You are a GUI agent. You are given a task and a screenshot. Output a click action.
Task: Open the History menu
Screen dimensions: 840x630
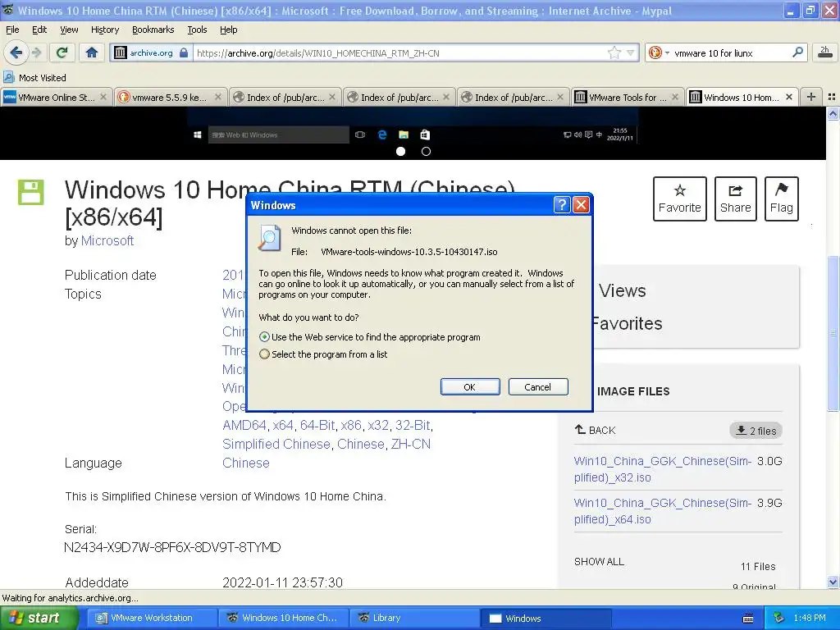click(104, 30)
